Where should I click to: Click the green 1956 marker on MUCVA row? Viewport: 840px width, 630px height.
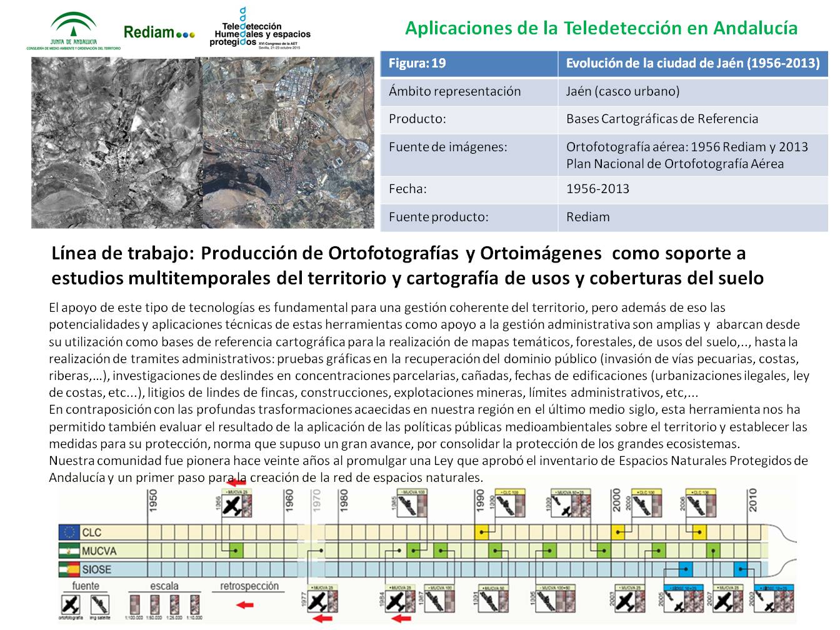(x=236, y=551)
